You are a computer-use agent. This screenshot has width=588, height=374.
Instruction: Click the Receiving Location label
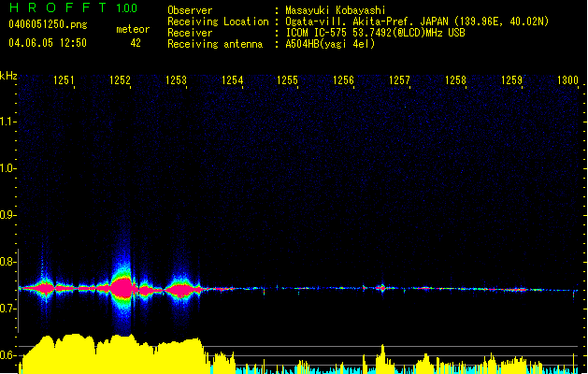tap(218, 22)
